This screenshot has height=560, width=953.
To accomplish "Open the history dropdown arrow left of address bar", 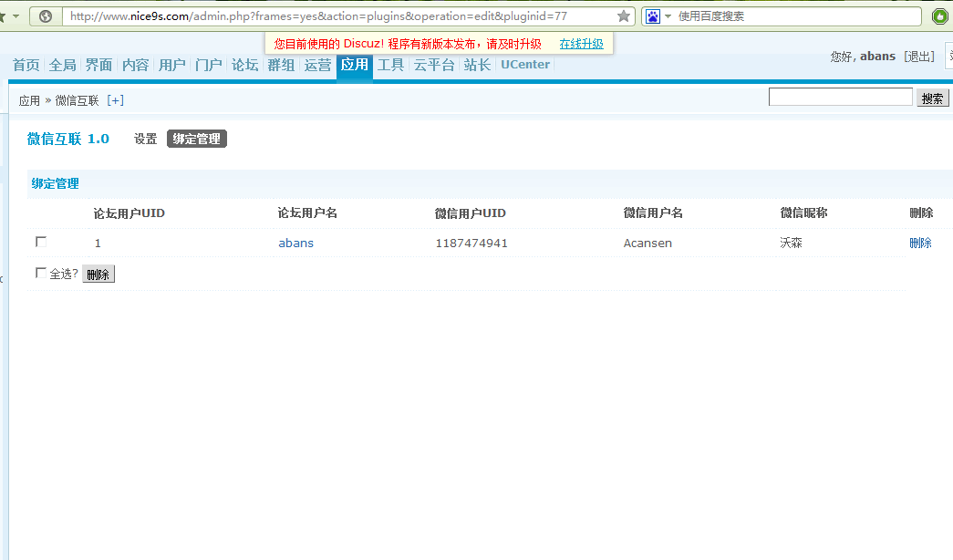I will click(x=16, y=16).
